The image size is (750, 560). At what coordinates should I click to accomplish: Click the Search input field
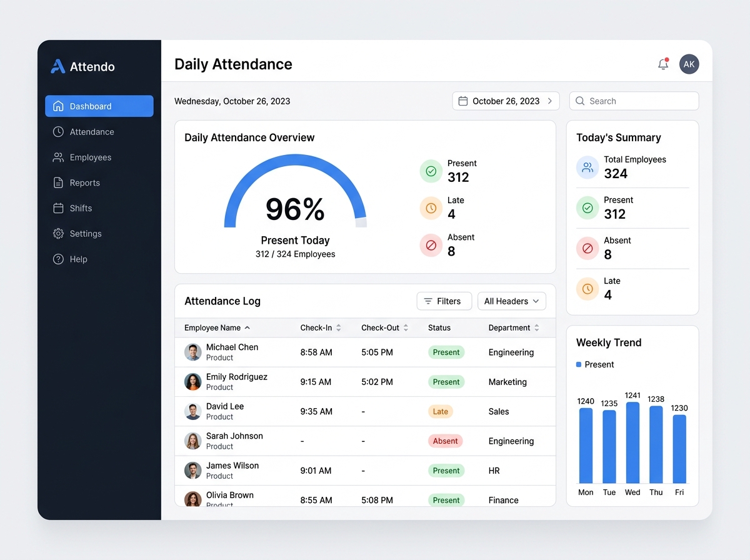(634, 101)
